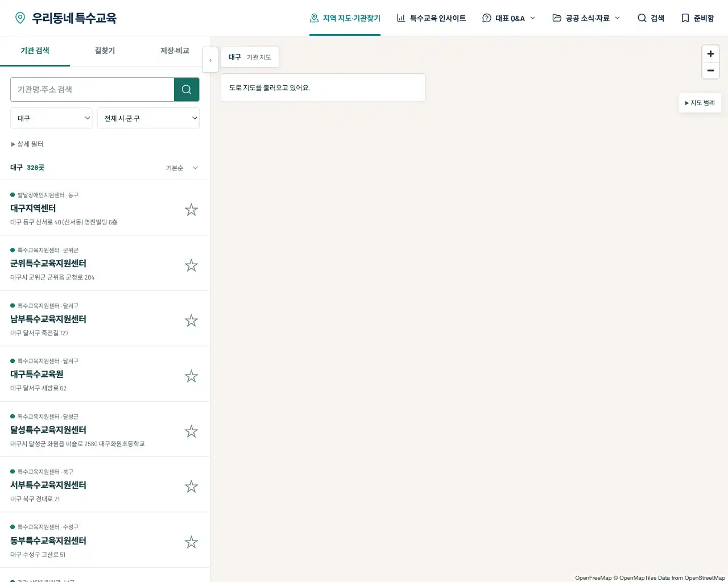
Task: Open the 대구 region dropdown
Action: [51, 118]
